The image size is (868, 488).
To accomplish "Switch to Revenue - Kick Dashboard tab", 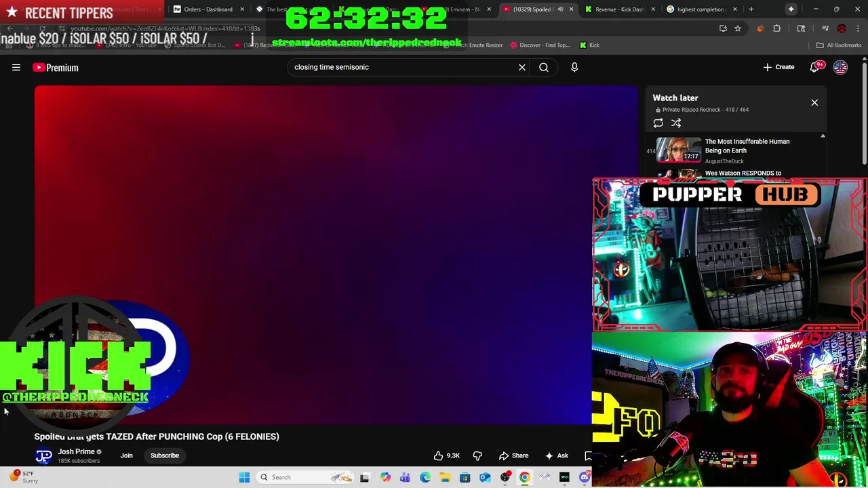I will [x=619, y=9].
